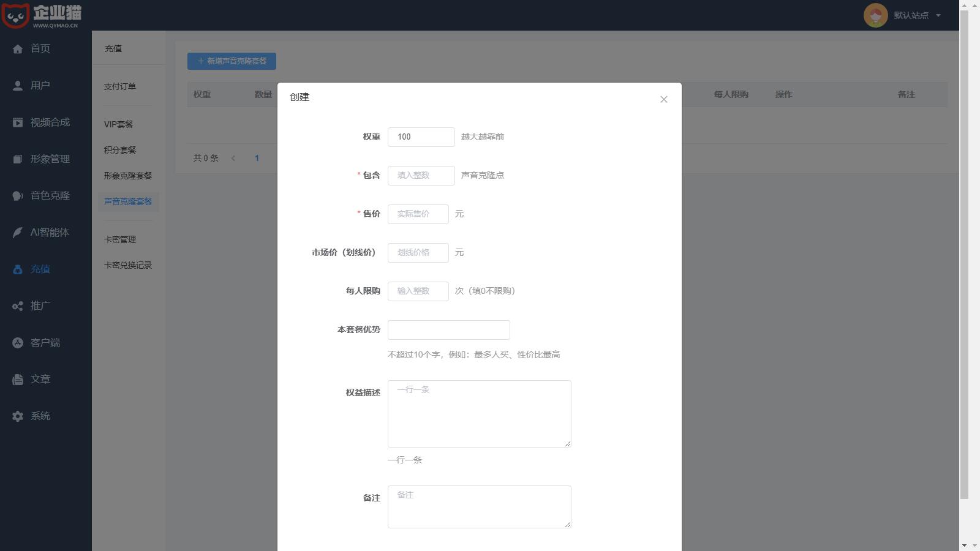Click the AI智能体 feather icon

click(18, 233)
